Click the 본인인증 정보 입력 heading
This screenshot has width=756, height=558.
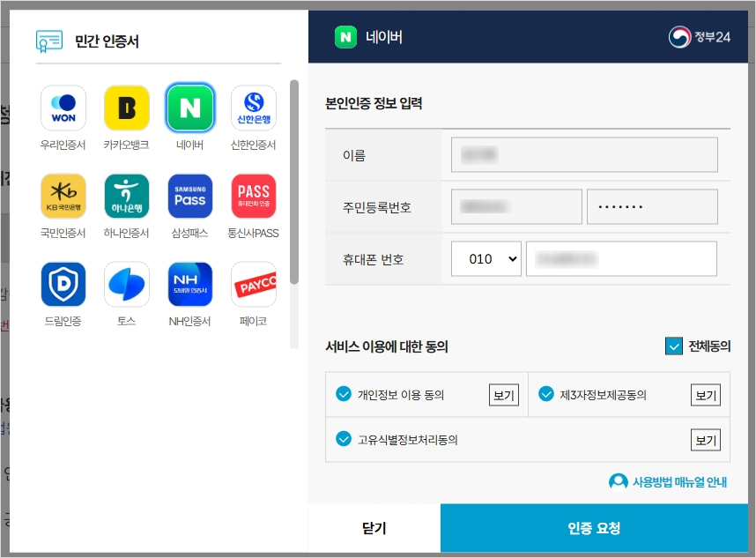coord(374,103)
